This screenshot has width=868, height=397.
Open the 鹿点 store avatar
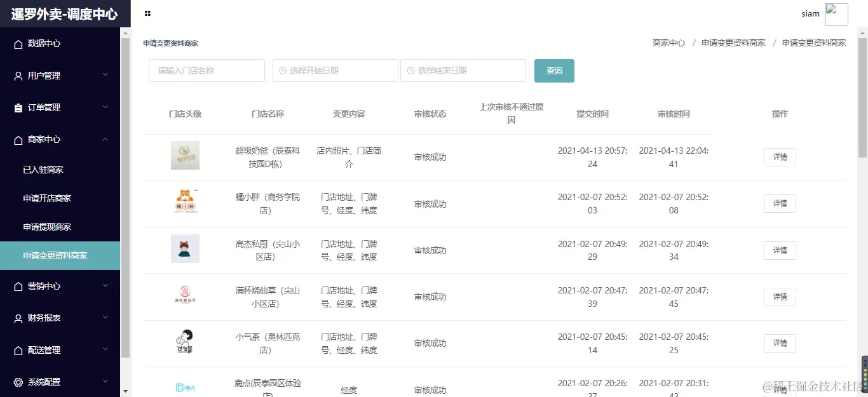pos(185,387)
